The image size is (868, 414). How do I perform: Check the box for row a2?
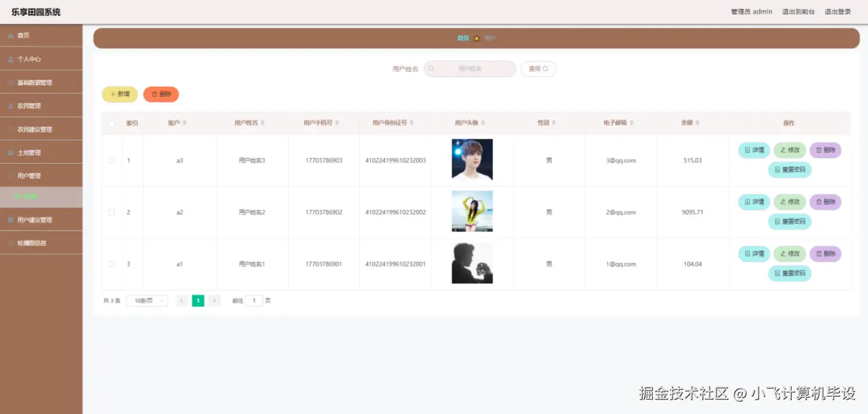point(111,212)
